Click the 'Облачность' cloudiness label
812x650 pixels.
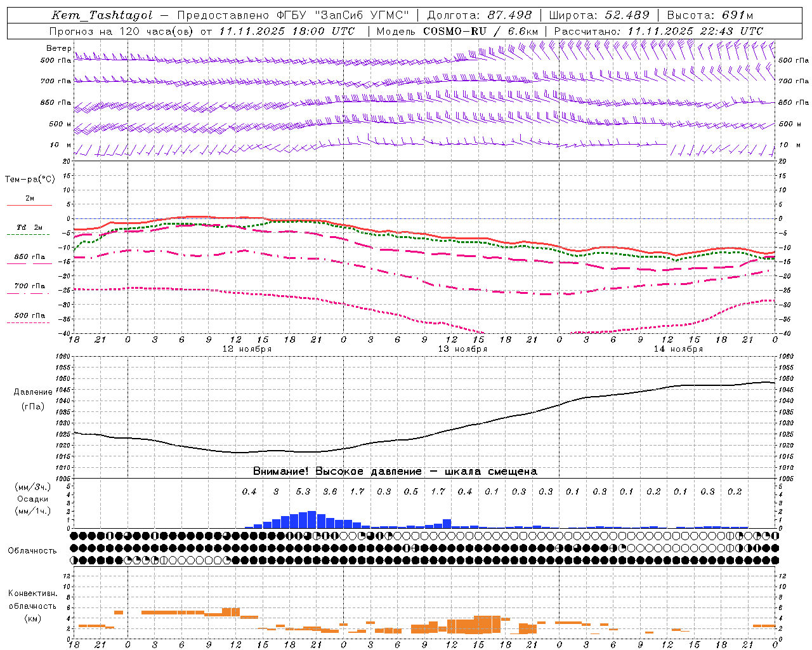coord(32,550)
